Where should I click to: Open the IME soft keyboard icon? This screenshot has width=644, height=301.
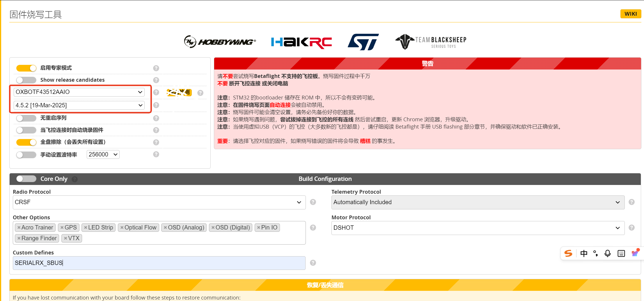[621, 253]
